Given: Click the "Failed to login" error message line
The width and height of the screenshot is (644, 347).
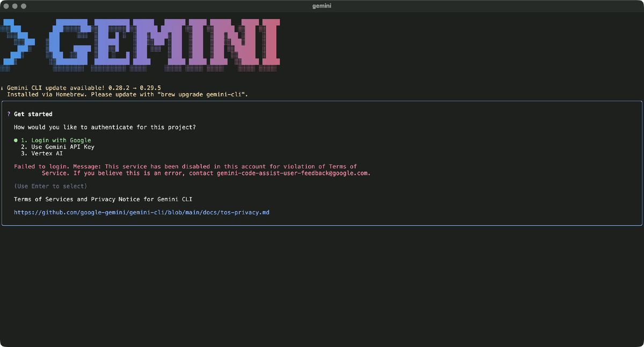Looking at the screenshot, I should (185, 167).
